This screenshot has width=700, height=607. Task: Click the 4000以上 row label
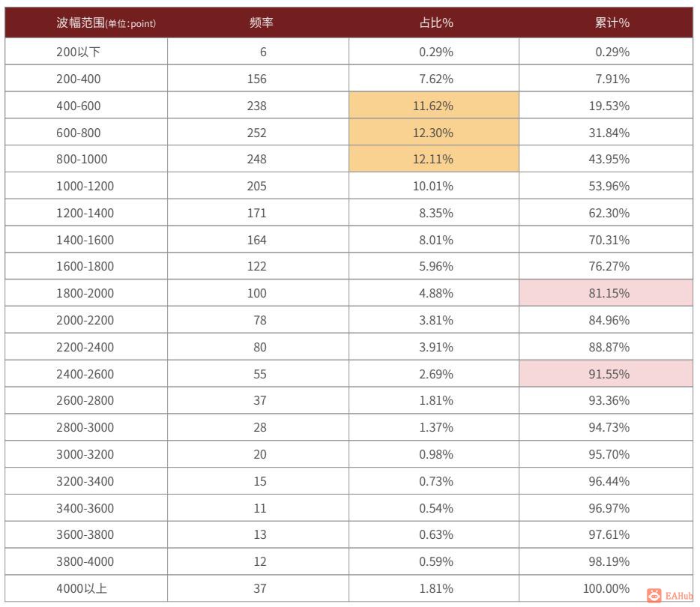[x=82, y=588]
